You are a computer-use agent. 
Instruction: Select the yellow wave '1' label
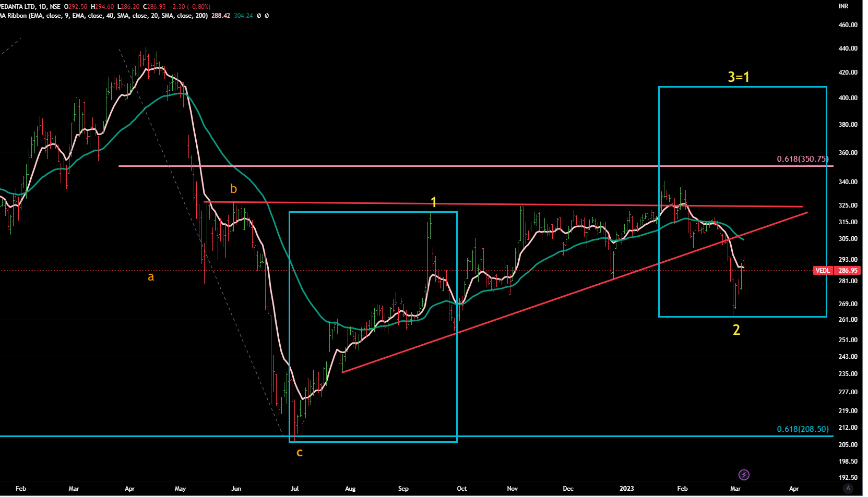pos(433,202)
